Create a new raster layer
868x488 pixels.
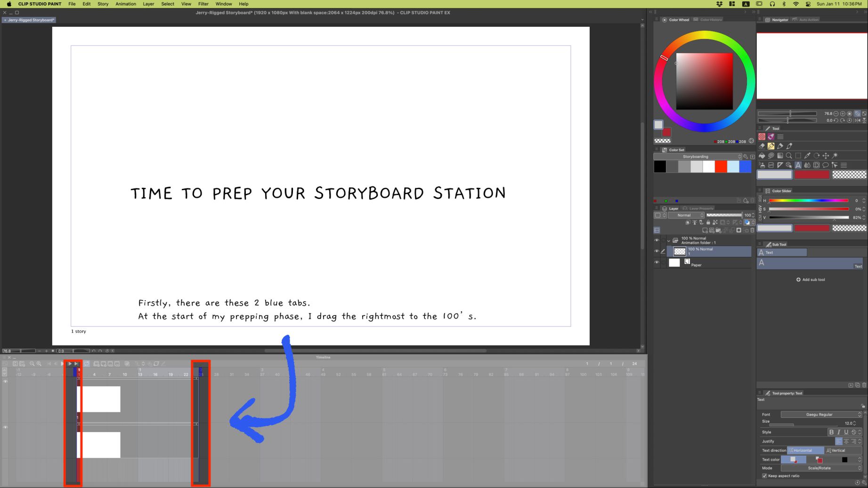705,231
